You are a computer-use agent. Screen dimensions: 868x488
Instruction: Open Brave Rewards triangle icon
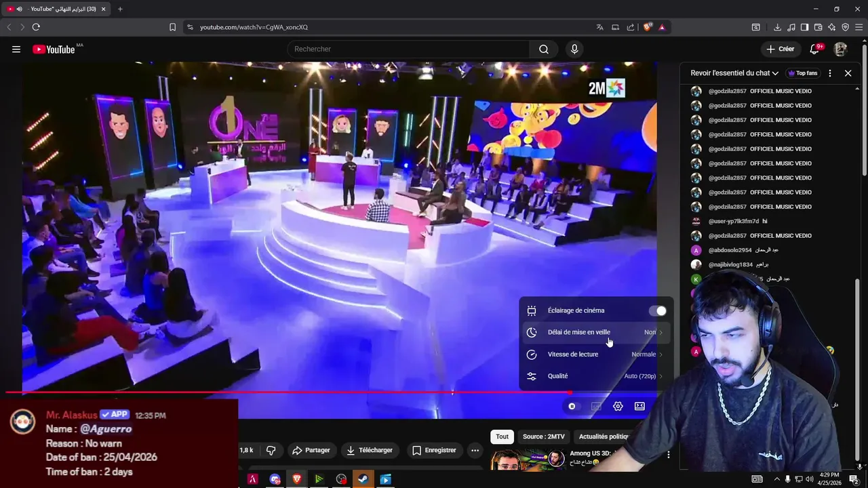pos(662,27)
